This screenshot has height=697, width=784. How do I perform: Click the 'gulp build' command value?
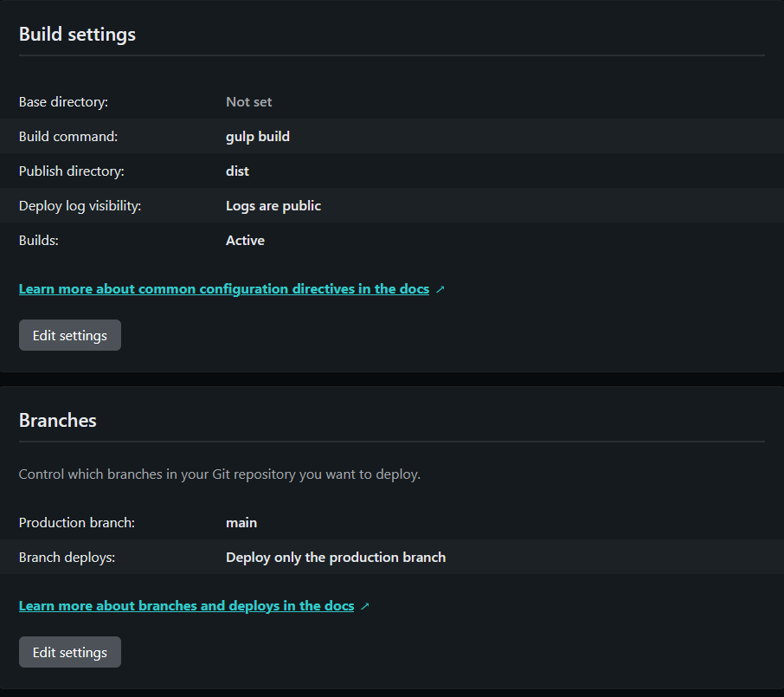point(258,137)
